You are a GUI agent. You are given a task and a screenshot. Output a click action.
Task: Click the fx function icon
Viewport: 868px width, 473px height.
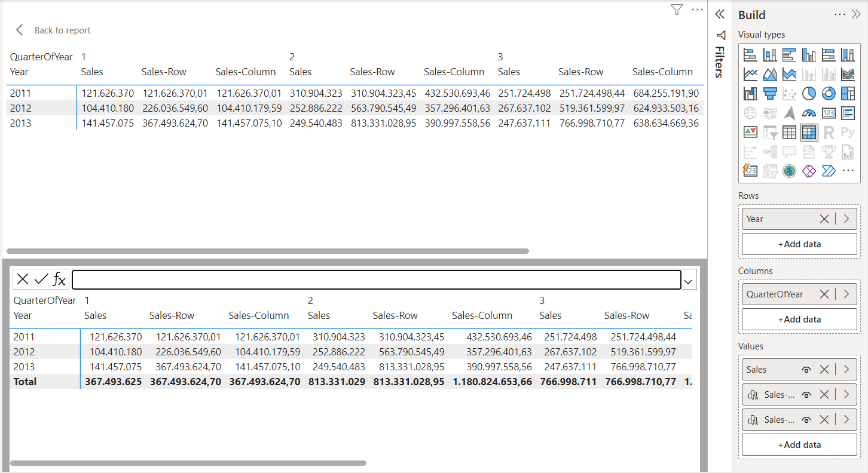(x=59, y=279)
